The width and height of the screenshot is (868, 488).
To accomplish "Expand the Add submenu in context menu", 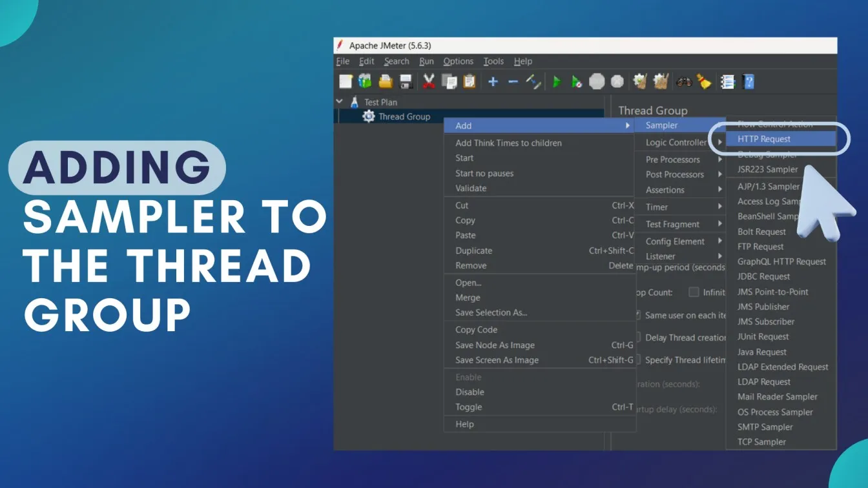I will (x=539, y=125).
